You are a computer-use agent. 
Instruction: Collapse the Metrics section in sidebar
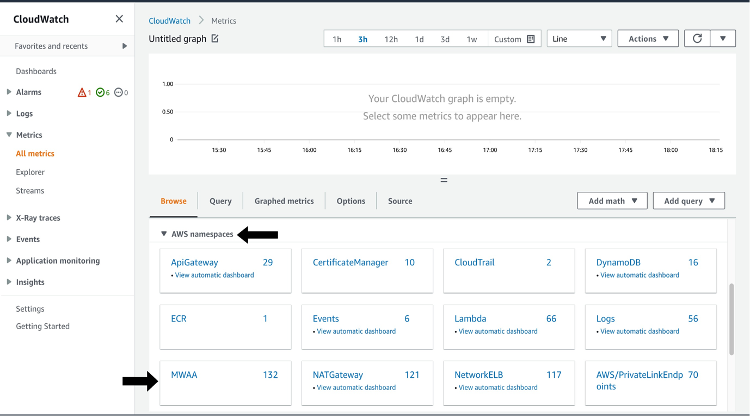[9, 135]
